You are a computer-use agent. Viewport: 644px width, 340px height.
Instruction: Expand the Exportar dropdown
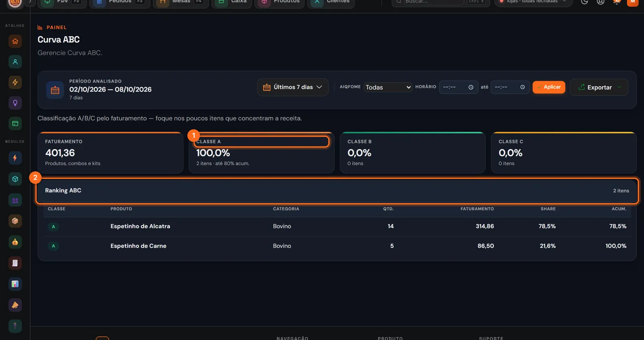click(x=599, y=87)
